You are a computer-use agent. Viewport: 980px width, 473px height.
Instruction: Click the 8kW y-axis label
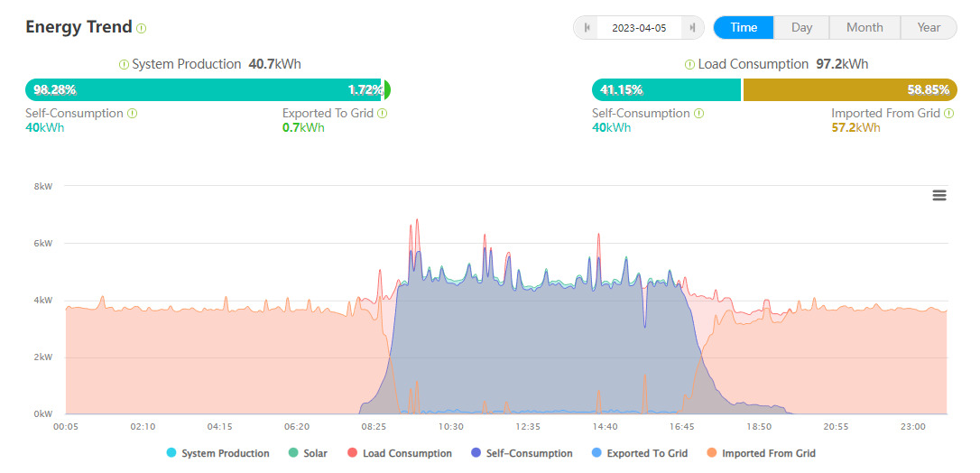[x=43, y=186]
